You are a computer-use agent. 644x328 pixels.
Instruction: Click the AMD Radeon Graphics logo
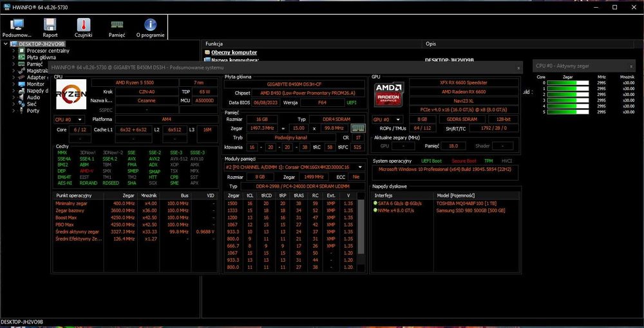[389, 95]
